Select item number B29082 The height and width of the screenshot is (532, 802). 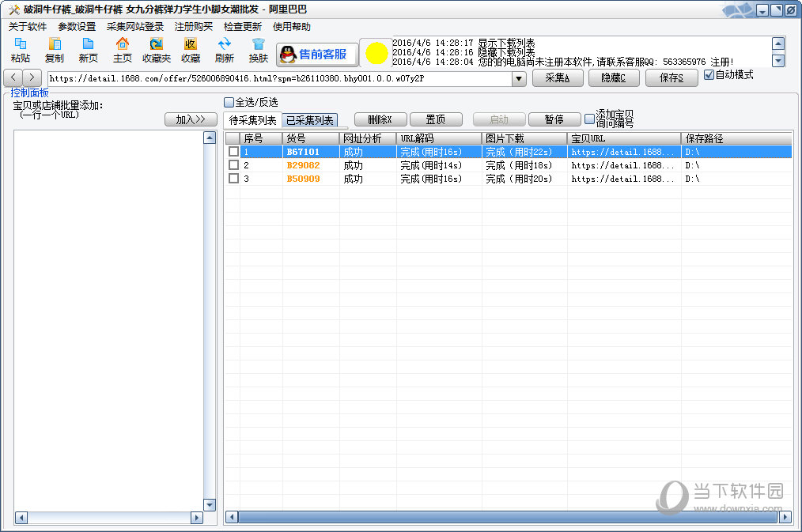(x=303, y=165)
